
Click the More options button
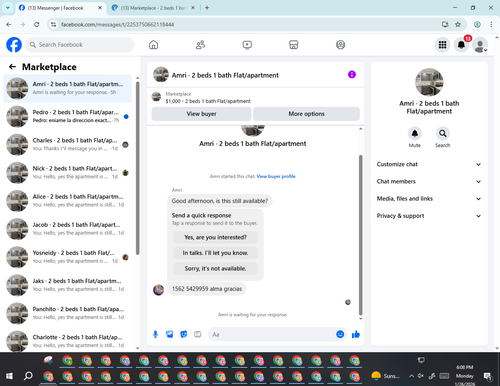(x=306, y=114)
